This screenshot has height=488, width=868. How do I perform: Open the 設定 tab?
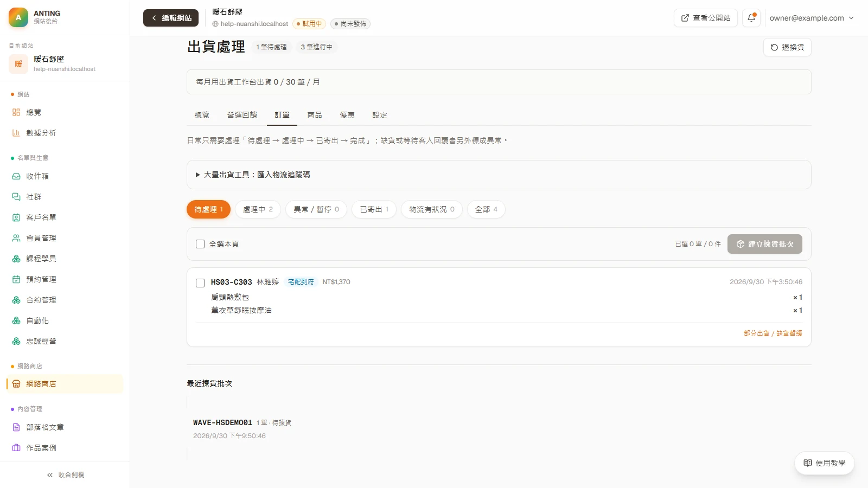point(380,115)
